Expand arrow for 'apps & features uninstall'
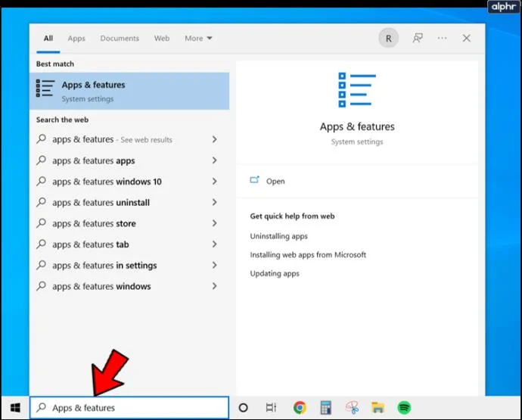 pos(215,202)
